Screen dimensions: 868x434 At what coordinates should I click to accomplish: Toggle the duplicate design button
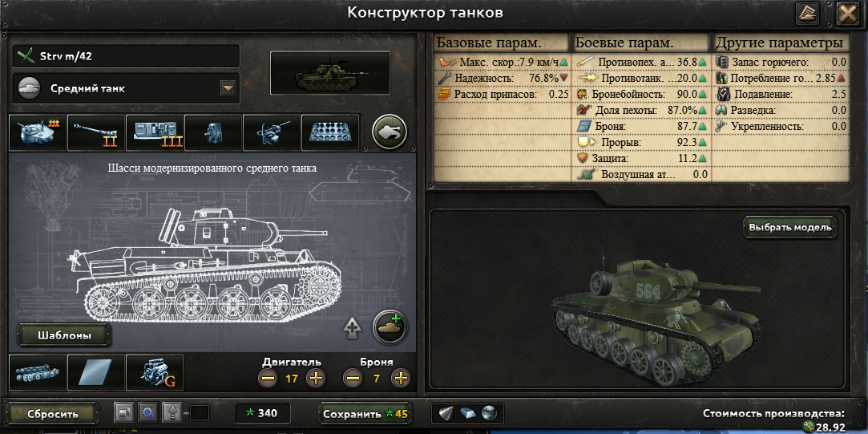click(x=123, y=412)
